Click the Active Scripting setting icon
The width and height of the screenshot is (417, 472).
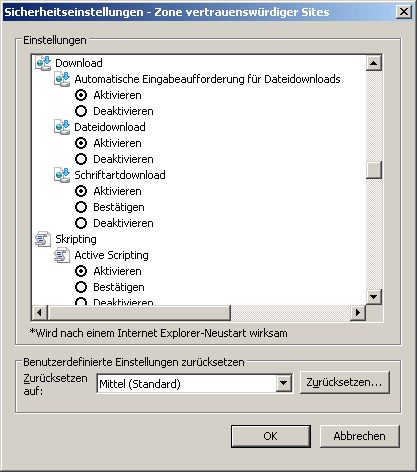coord(62,255)
